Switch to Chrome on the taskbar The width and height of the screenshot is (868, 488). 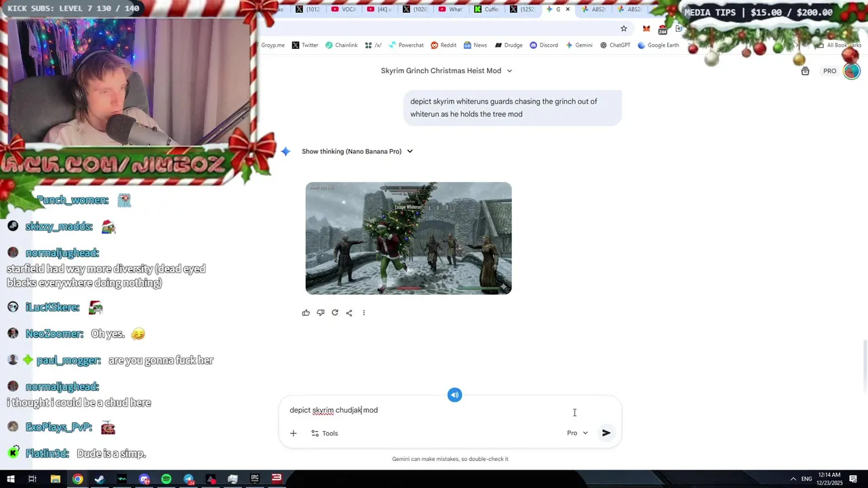(x=78, y=479)
